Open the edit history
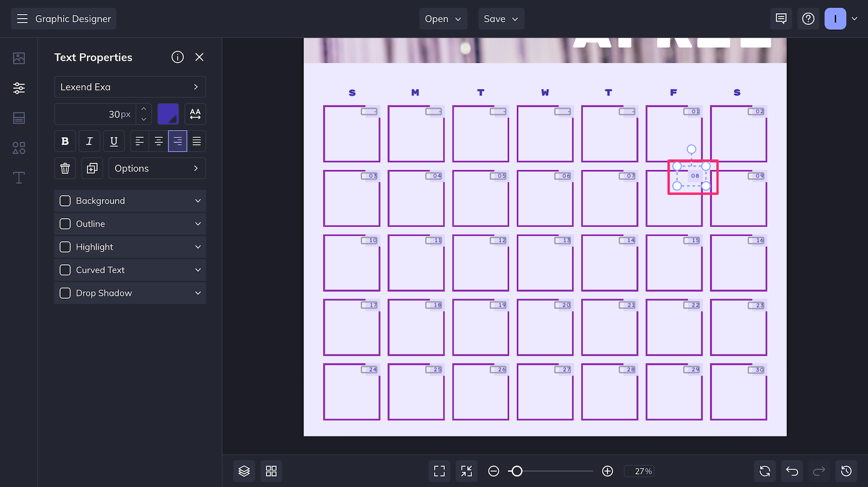868x487 pixels. coord(846,471)
